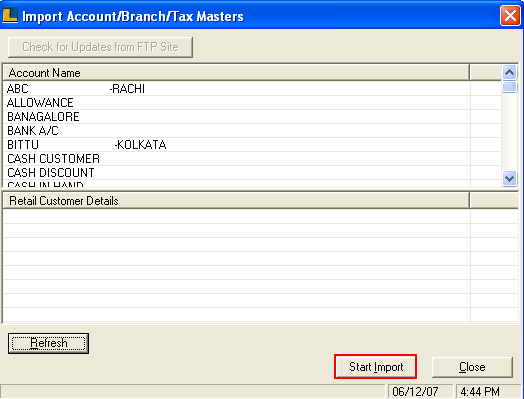The width and height of the screenshot is (524, 399).
Task: Click the Account Name column header
Action: pos(236,73)
